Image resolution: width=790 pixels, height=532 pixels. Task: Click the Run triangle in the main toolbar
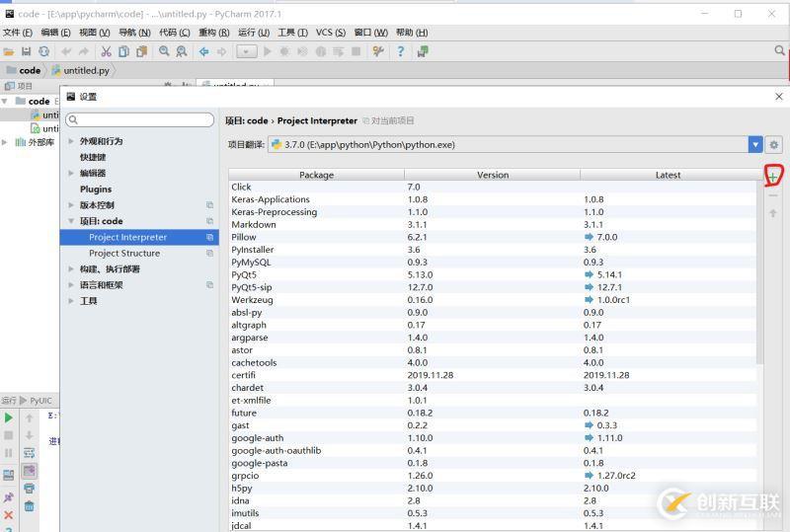pos(268,51)
